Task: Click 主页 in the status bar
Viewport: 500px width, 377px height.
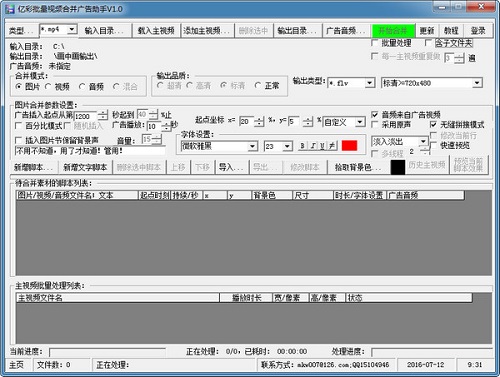Action: click(17, 365)
